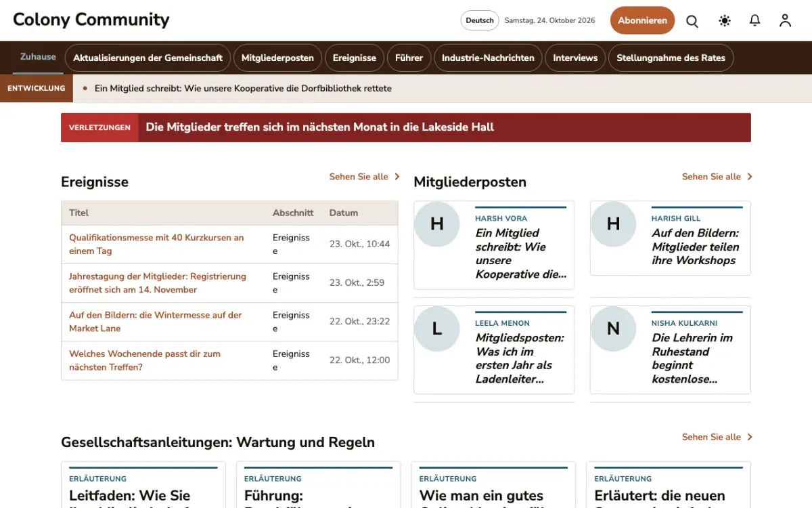The width and height of the screenshot is (812, 508).
Task: Click date cell 22. Okt., 23:22
Action: click(x=359, y=321)
